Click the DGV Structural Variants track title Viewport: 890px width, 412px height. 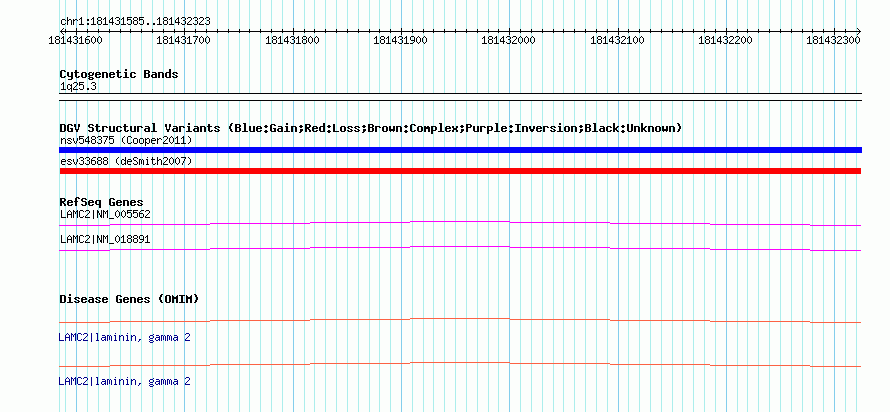(x=371, y=128)
